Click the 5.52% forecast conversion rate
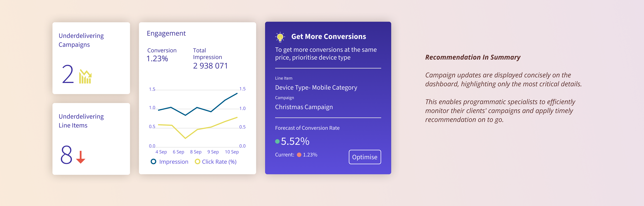This screenshot has width=644, height=206. click(295, 141)
